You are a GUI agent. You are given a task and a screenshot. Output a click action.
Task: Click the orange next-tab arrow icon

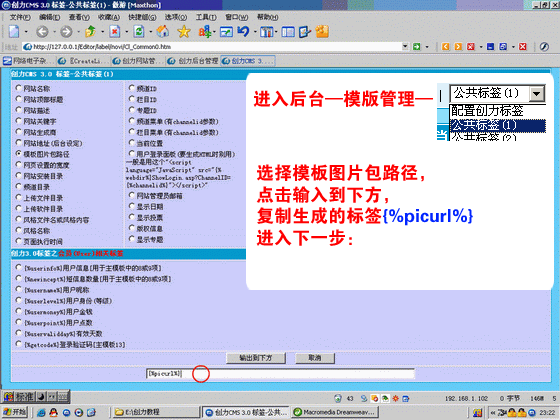click(x=458, y=47)
